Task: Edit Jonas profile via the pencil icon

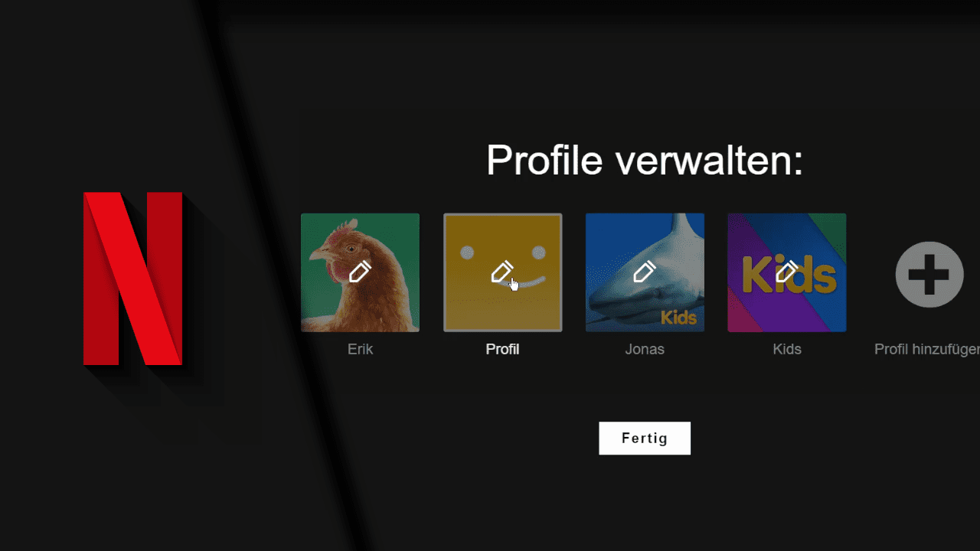Action: 645,272
